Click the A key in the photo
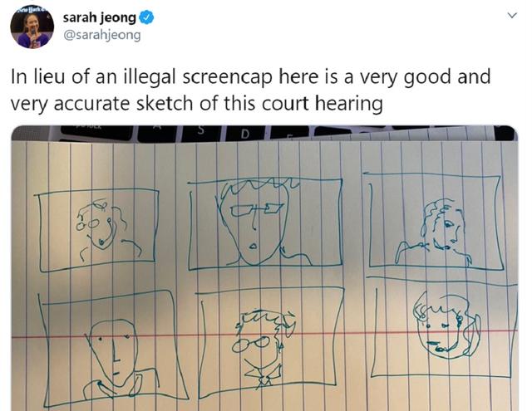This screenshot has height=411, width=532. (x=156, y=133)
